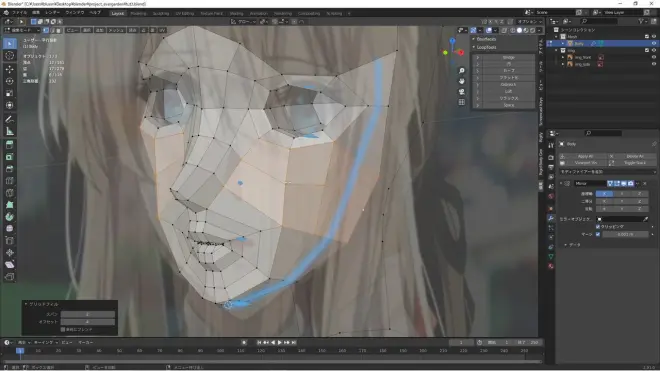This screenshot has width=660, height=371.
Task: Enable the Grid Fill simple blending checkbox
Action: click(x=63, y=329)
